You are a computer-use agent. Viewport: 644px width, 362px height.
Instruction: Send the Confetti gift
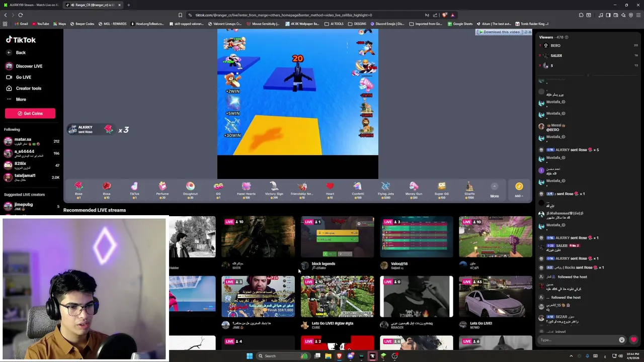[x=358, y=190]
